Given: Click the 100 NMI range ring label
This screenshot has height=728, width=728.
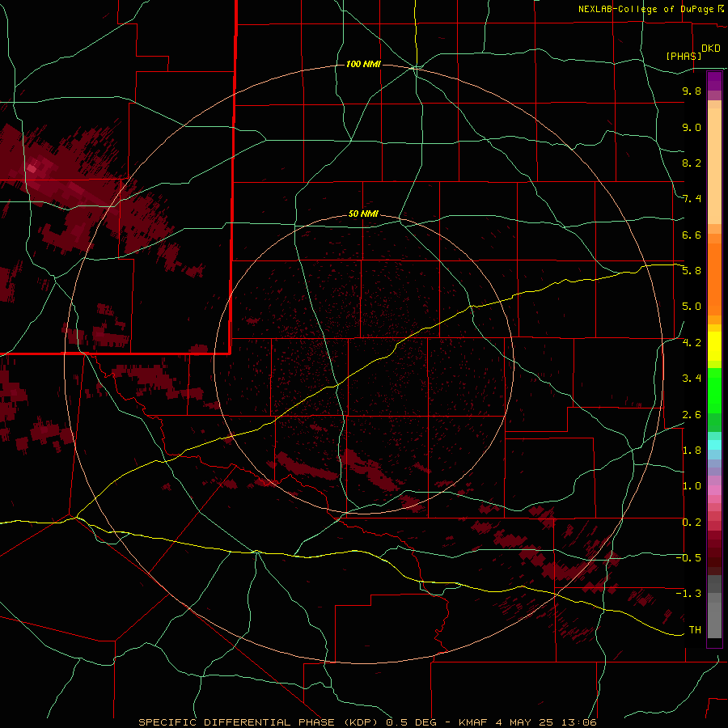Looking at the screenshot, I should point(363,64).
